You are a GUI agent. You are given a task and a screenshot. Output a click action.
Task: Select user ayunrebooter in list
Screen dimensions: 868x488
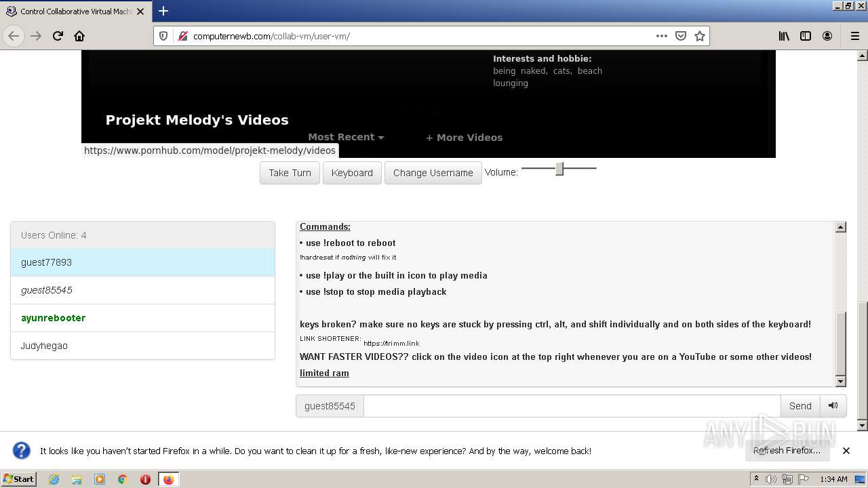pyautogui.click(x=142, y=318)
